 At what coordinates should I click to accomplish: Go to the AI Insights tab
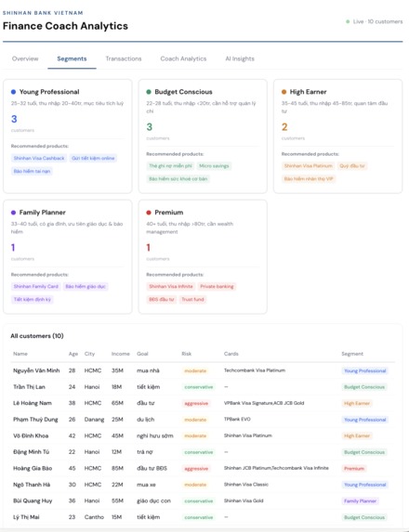240,58
